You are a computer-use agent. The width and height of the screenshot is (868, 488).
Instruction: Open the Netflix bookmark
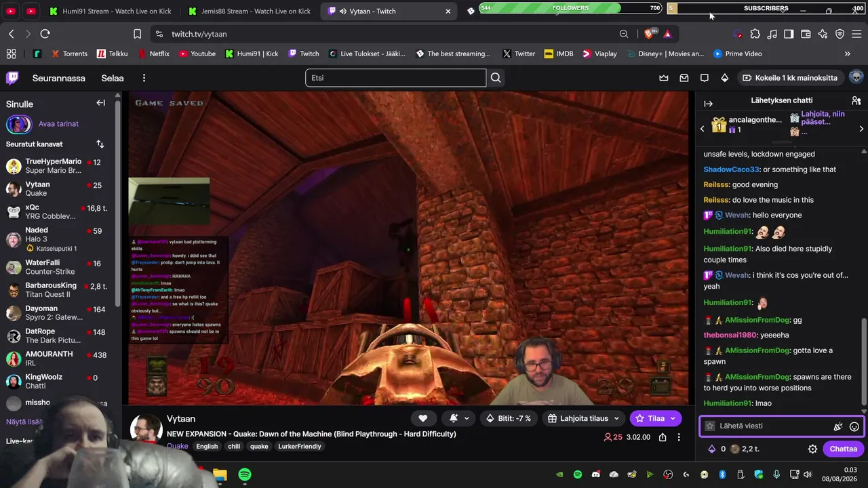(x=153, y=54)
